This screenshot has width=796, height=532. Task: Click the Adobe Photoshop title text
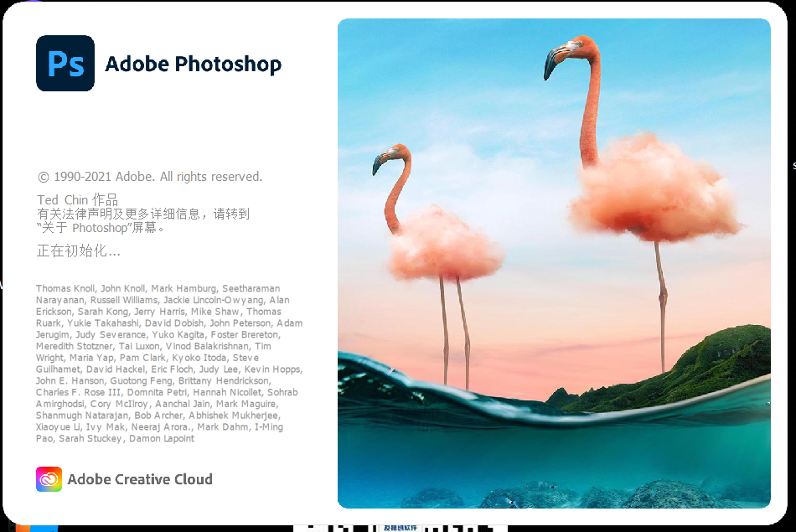pos(193,65)
